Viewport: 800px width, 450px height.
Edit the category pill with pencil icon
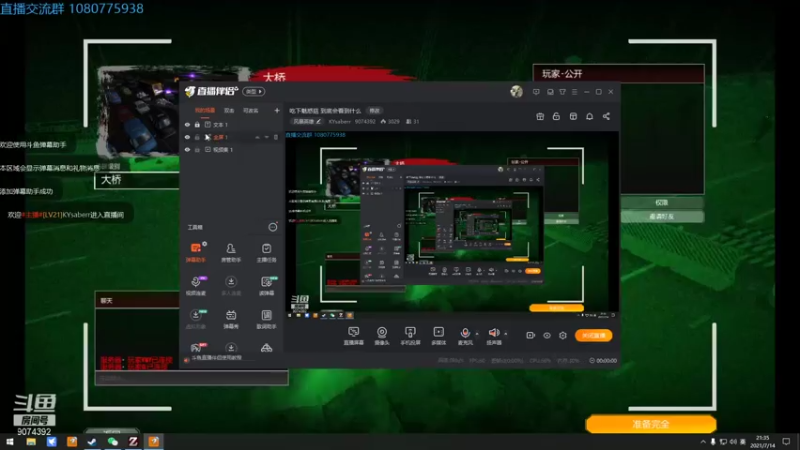tap(307, 121)
